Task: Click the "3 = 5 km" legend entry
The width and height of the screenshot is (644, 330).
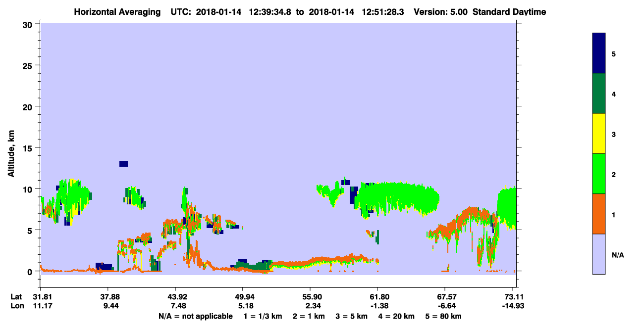Action: 352,316
